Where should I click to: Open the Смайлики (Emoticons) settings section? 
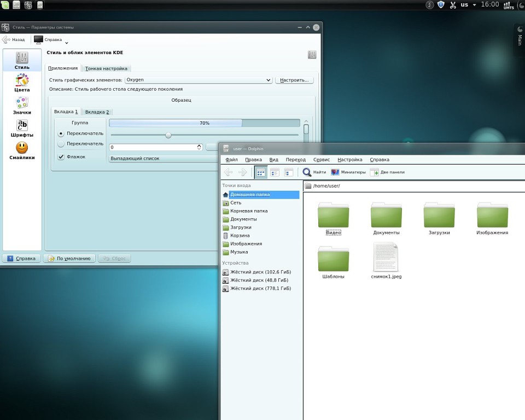pos(22,150)
